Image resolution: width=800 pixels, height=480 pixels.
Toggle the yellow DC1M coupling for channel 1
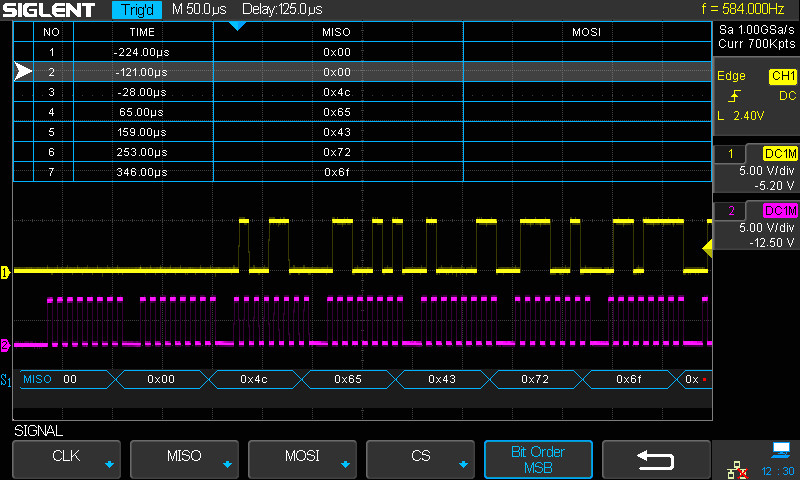point(779,153)
